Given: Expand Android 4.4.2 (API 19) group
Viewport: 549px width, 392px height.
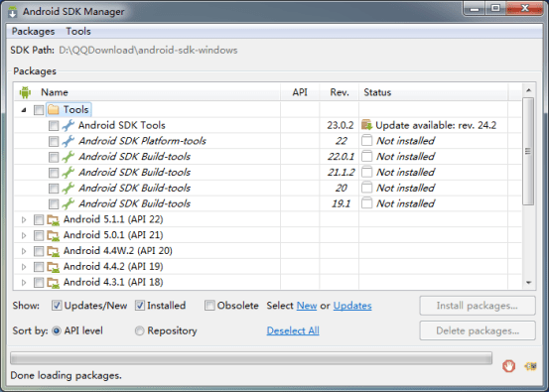Looking at the screenshot, I should tap(24, 267).
